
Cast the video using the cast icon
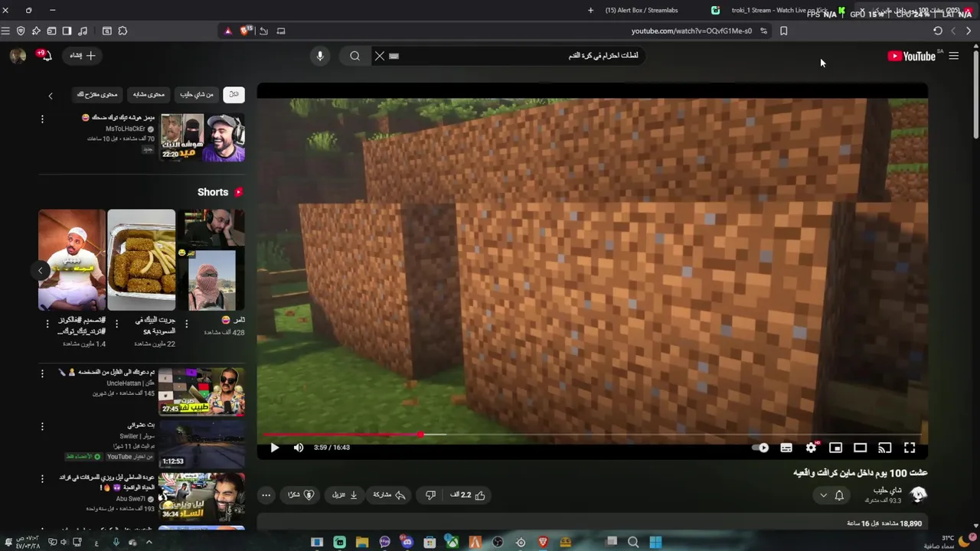[x=885, y=448]
